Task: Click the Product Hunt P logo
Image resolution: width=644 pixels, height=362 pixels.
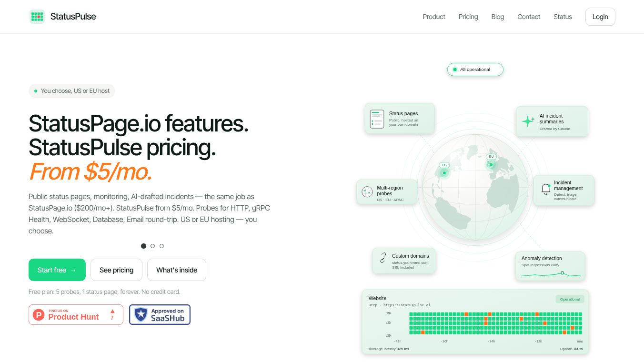Action: [x=39, y=314]
